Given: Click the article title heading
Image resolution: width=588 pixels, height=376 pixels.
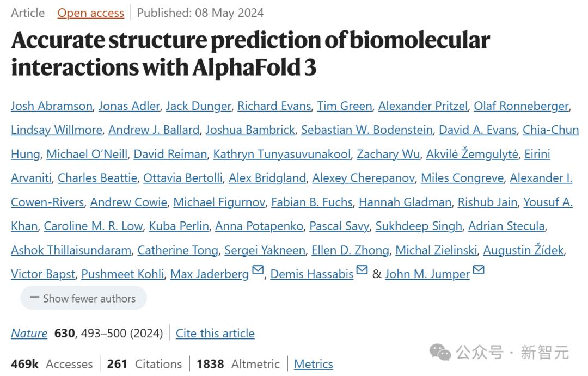Looking at the screenshot, I should point(250,53).
